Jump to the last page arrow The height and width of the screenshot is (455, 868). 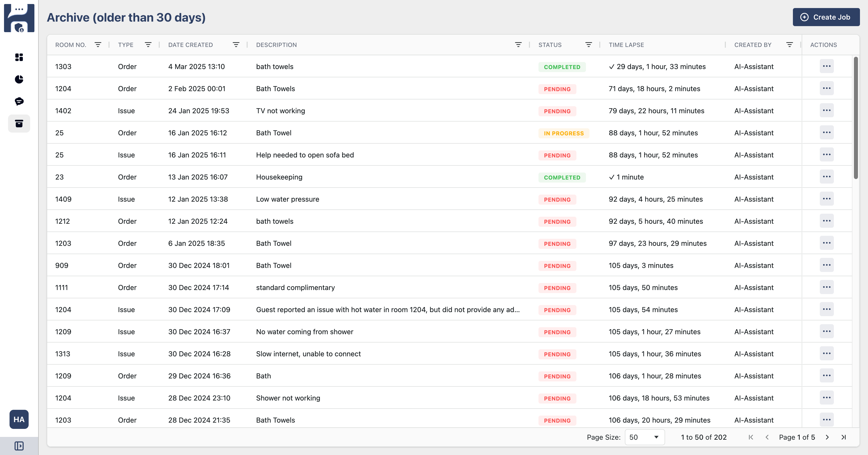click(x=843, y=437)
